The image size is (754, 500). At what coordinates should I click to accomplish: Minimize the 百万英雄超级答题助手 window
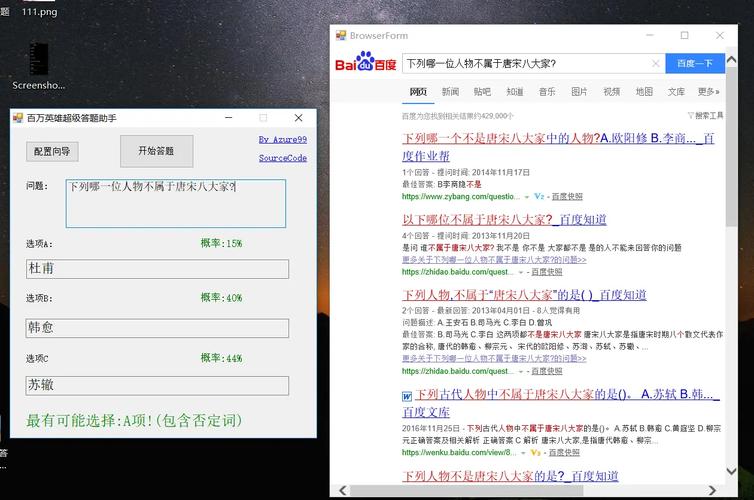[229, 117]
